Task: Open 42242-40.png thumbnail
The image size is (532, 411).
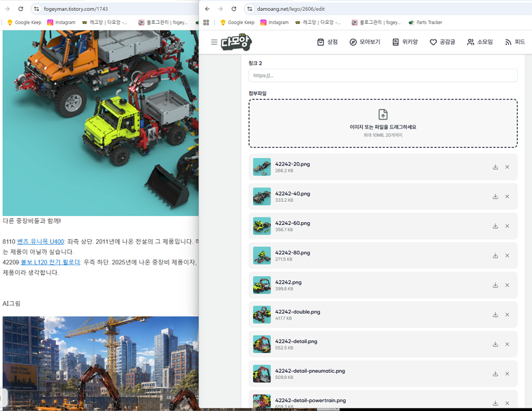Action: coord(262,196)
